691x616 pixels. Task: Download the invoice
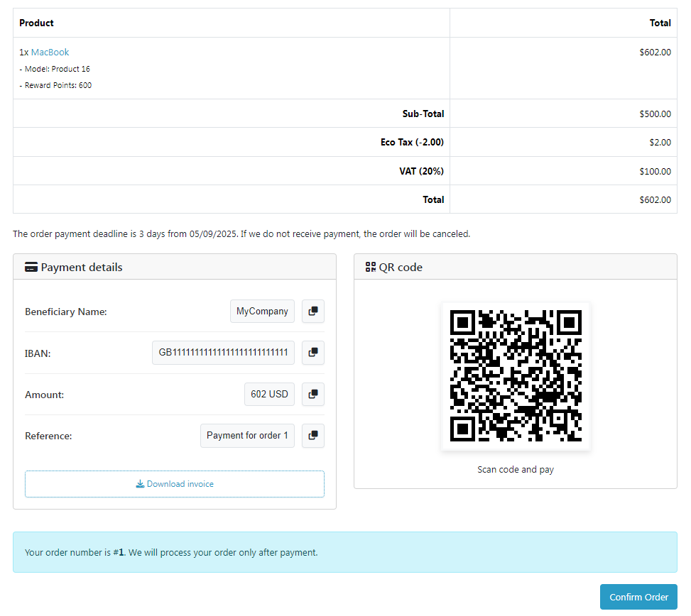click(175, 484)
